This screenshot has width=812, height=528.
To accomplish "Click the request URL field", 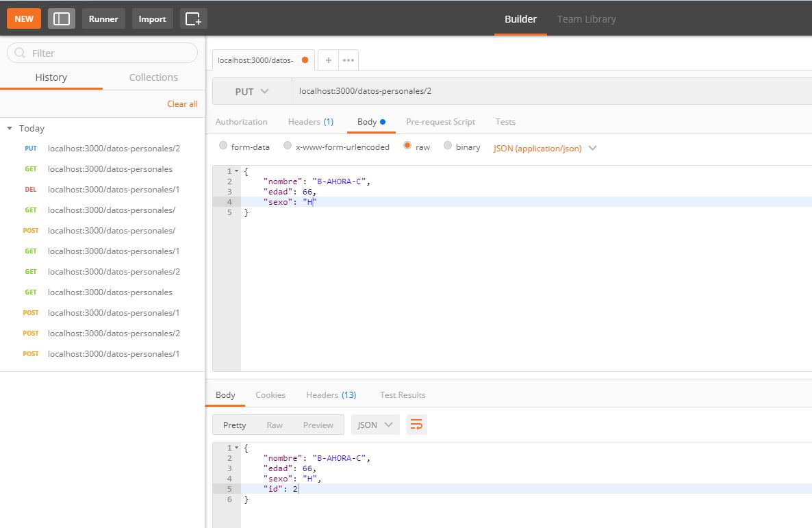I will 552,91.
